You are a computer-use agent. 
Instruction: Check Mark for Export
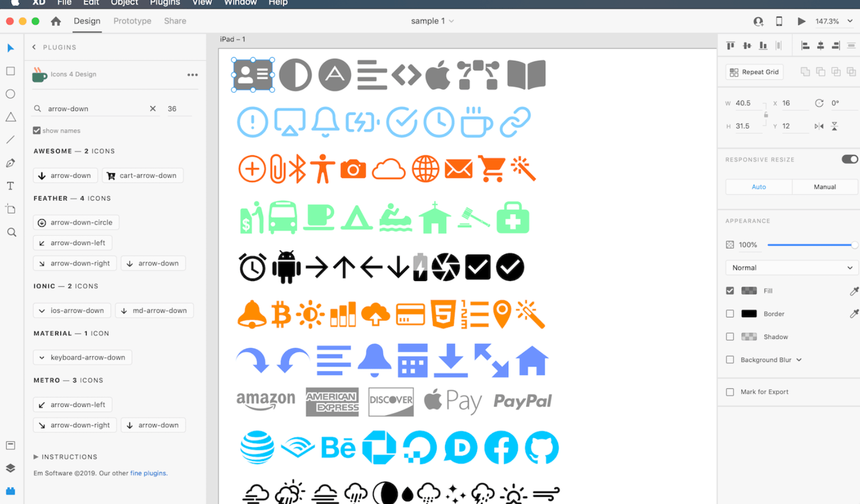[x=730, y=392]
